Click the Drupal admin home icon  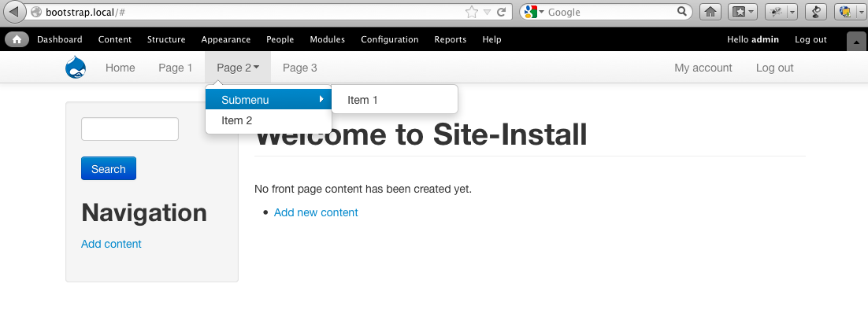point(17,39)
